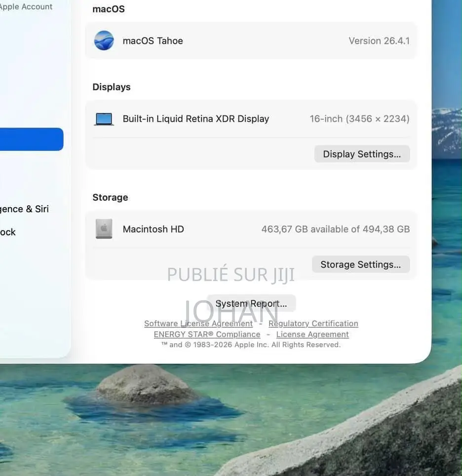Select the sidebar item ending in '& Siri'
Image resolution: width=462 pixels, height=476 pixels.
pos(24,209)
